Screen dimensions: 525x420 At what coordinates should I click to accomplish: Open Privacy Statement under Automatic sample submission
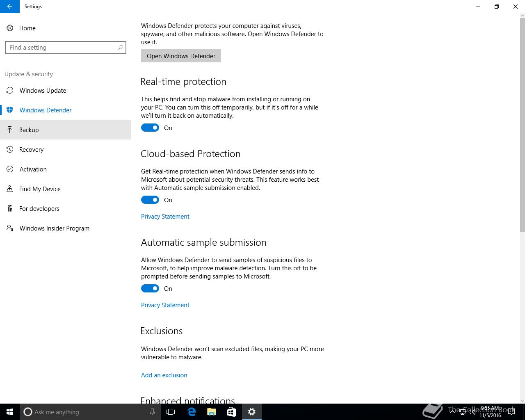click(165, 305)
